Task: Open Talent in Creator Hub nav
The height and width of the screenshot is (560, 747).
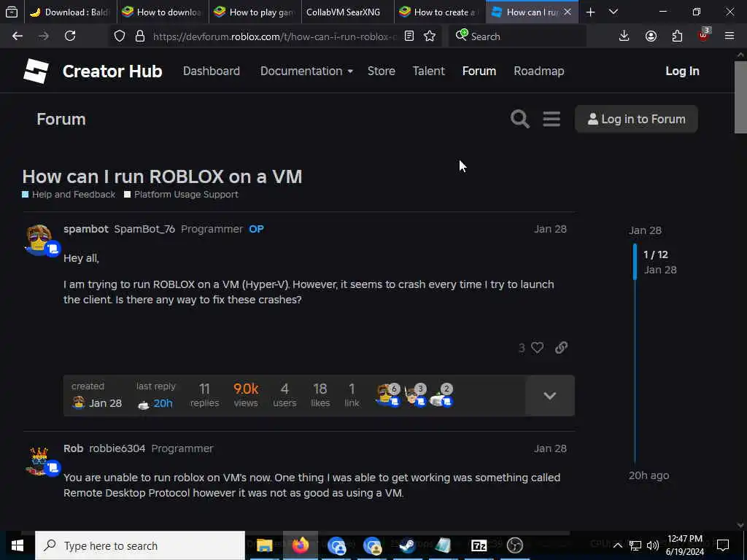Action: point(429,71)
